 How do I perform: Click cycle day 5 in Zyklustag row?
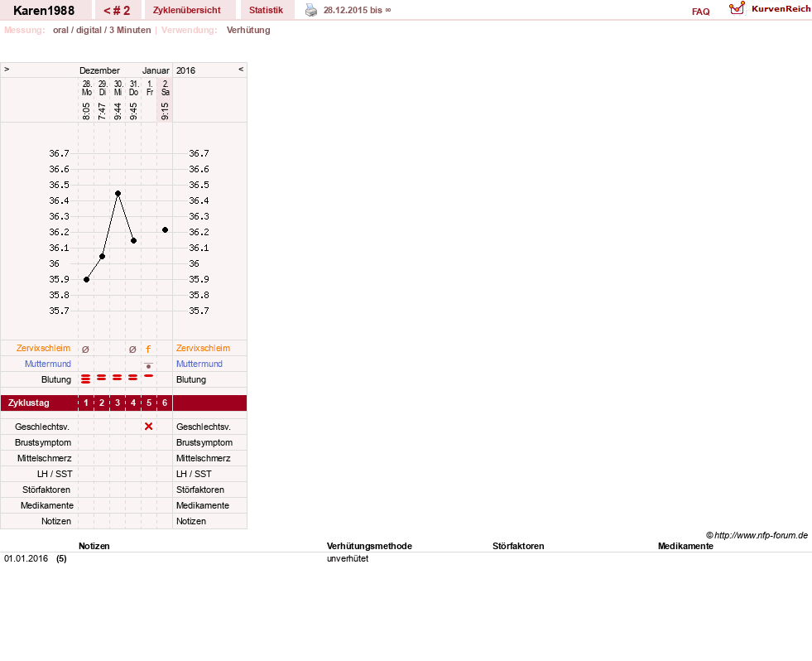(x=149, y=403)
